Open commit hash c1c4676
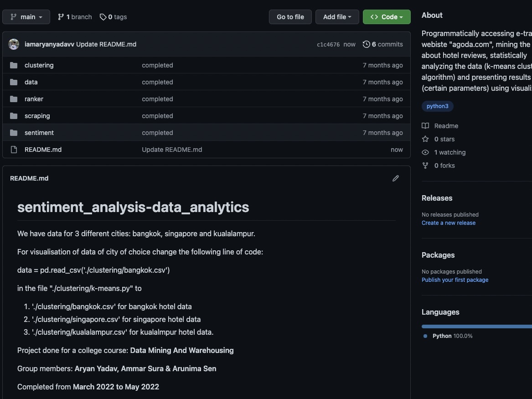The image size is (532, 399). [328, 44]
